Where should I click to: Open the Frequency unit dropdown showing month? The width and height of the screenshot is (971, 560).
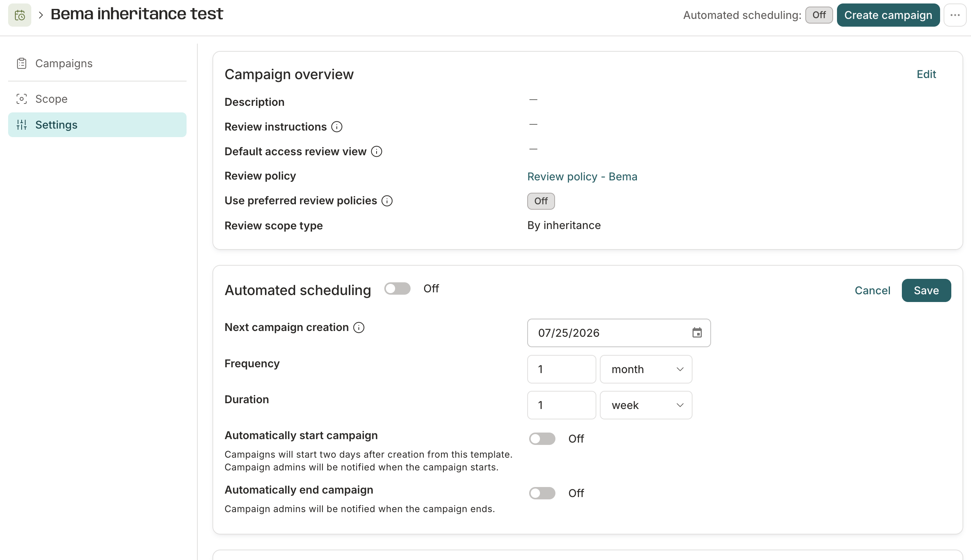pyautogui.click(x=646, y=369)
